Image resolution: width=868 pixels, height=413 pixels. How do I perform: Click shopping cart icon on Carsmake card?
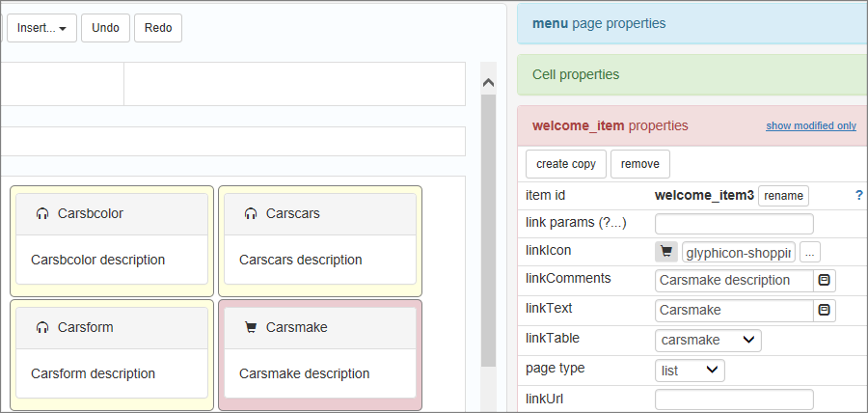(x=251, y=327)
